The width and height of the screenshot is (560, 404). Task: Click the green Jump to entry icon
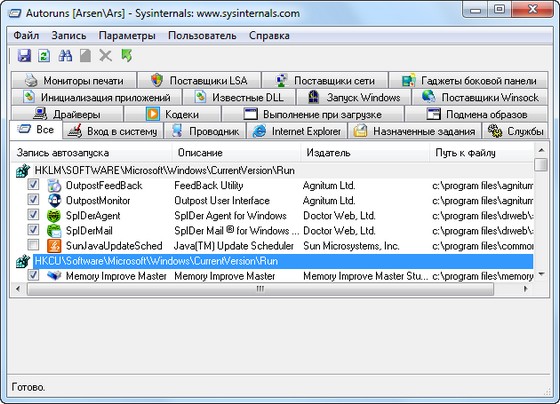coord(127,56)
